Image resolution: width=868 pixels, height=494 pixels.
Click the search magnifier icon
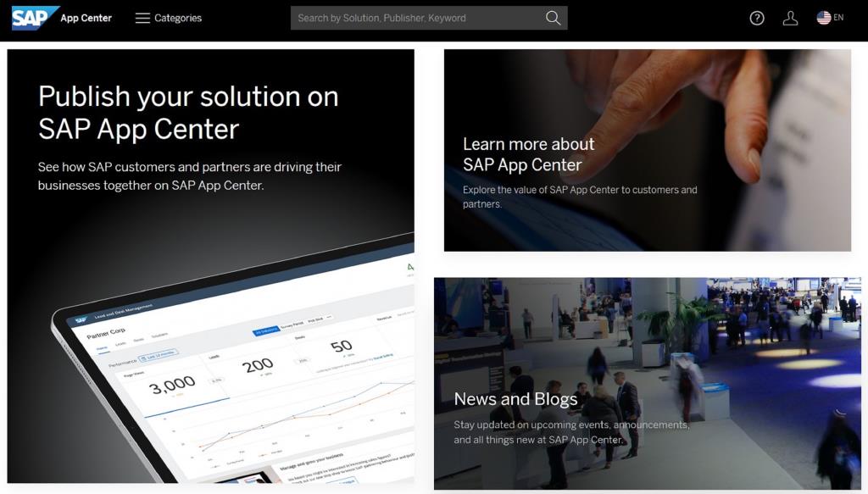(x=553, y=17)
